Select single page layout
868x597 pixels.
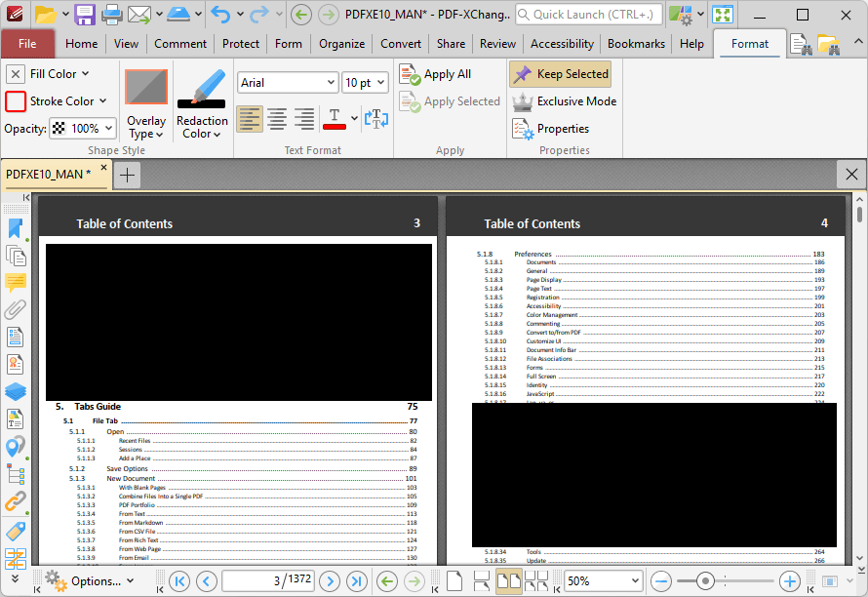coord(454,581)
